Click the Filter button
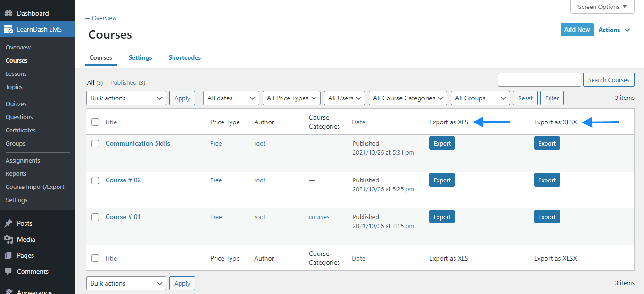This screenshot has width=644, height=294. (x=552, y=98)
